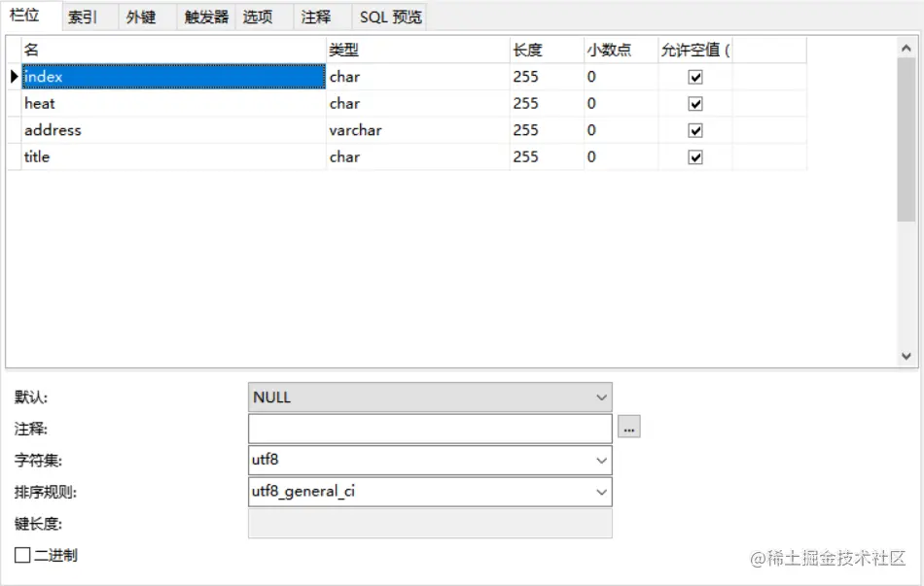Viewport: 924px width, 586px height.
Task: Open the 排序规则 utf8_general_ci dropdown
Action: [x=430, y=492]
